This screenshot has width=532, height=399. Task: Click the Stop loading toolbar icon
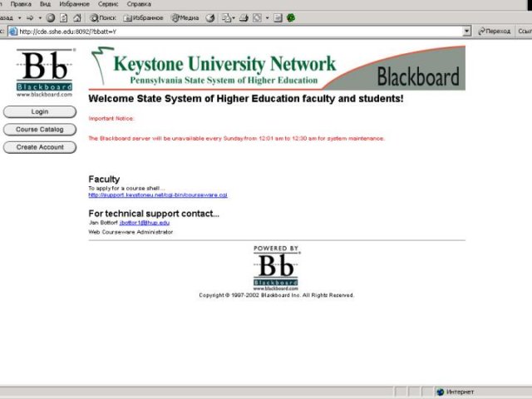(x=50, y=17)
